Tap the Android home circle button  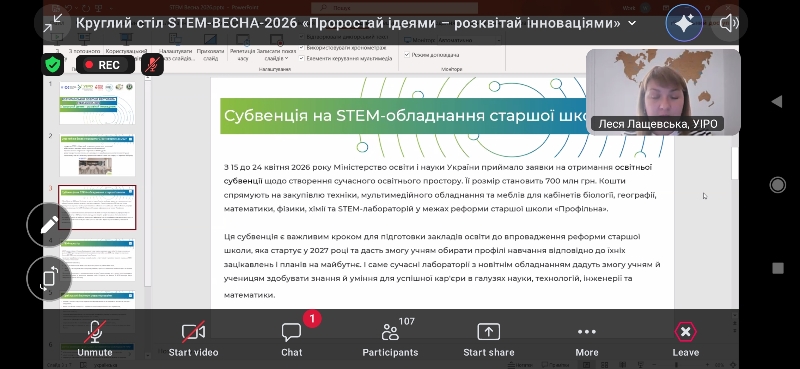tap(777, 185)
